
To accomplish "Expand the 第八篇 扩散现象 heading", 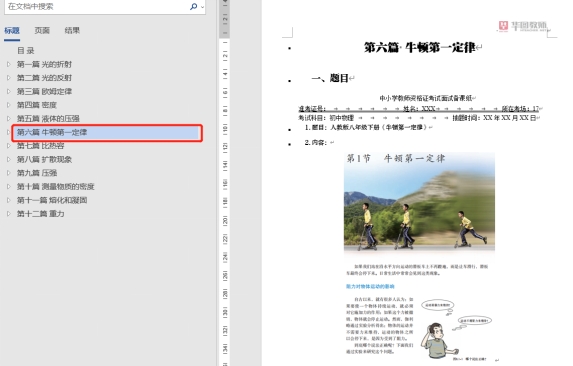I will click(x=9, y=159).
